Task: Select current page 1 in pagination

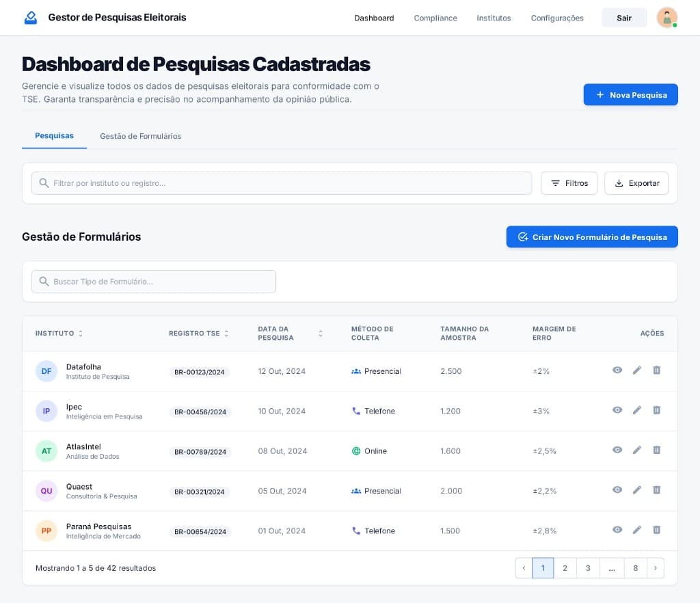Action: coord(543,568)
